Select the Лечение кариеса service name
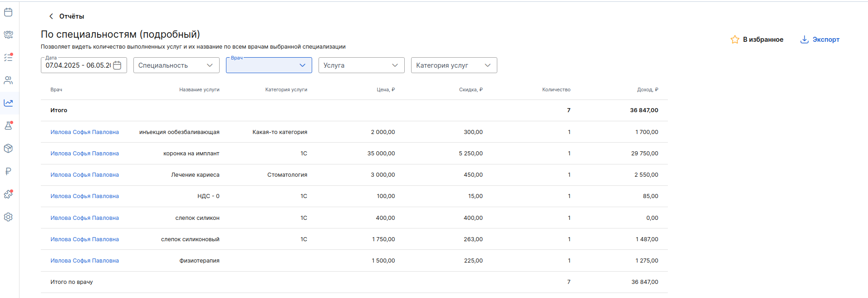The height and width of the screenshot is (298, 868). [195, 175]
